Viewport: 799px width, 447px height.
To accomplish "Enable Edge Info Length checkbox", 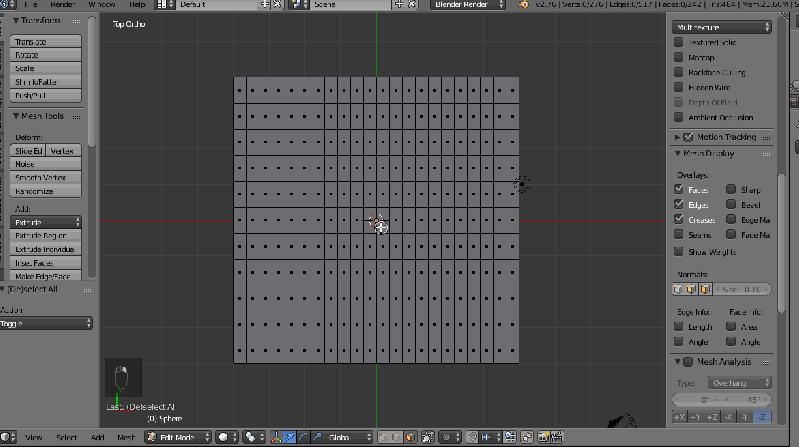I will pos(678,327).
